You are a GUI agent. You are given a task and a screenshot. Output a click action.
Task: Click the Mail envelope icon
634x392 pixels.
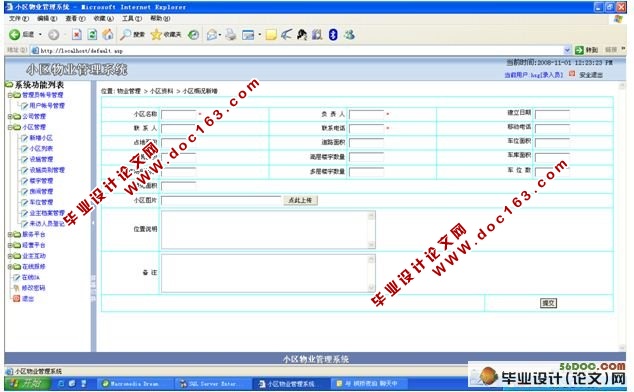pyautogui.click(x=211, y=35)
